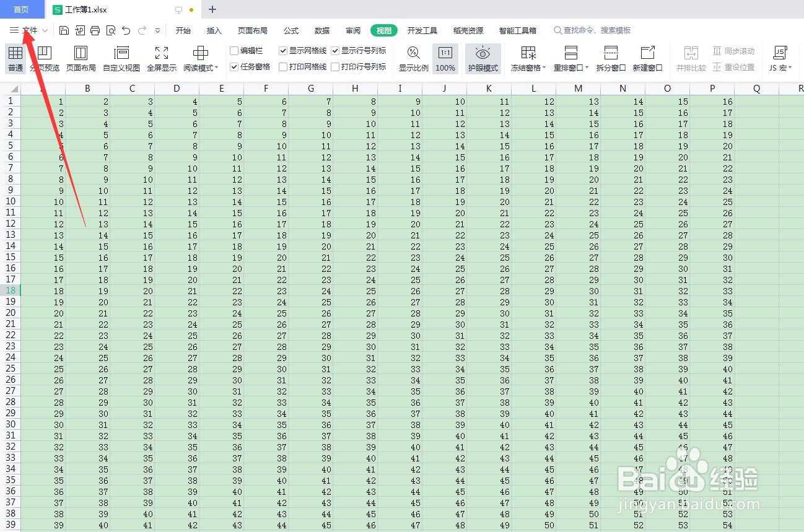
Task: Select row 30 header
Action: tap(11, 424)
